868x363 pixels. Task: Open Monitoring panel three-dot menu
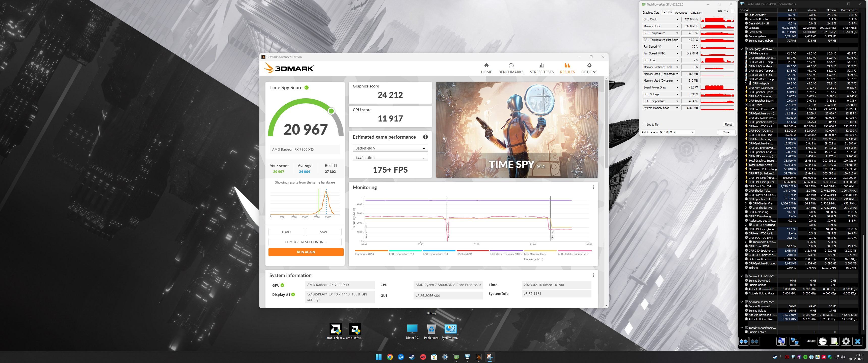point(593,187)
